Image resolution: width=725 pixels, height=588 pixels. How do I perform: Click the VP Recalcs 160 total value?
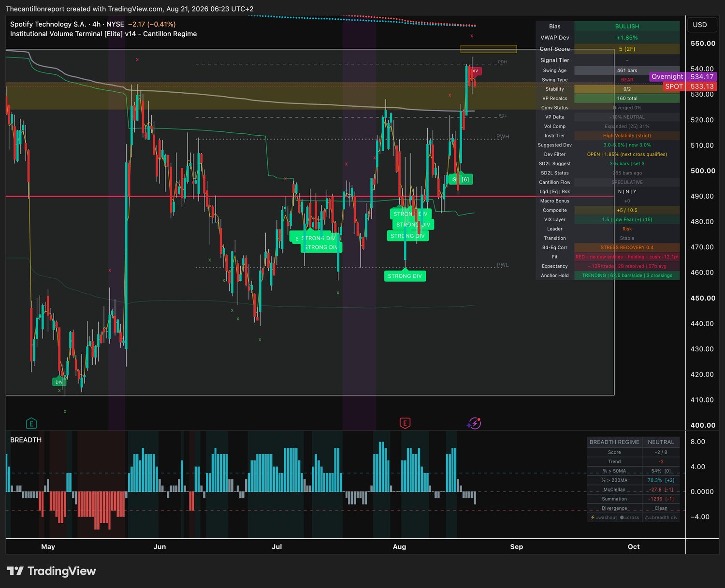pyautogui.click(x=627, y=99)
